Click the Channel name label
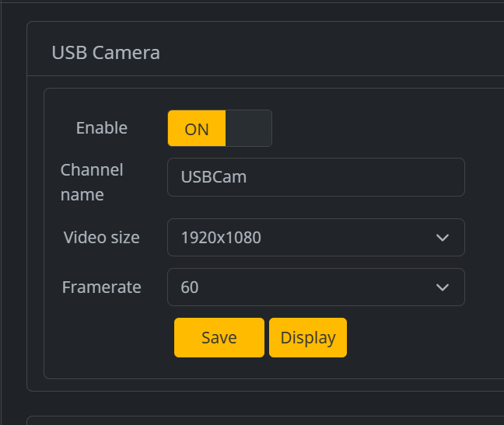 click(92, 182)
